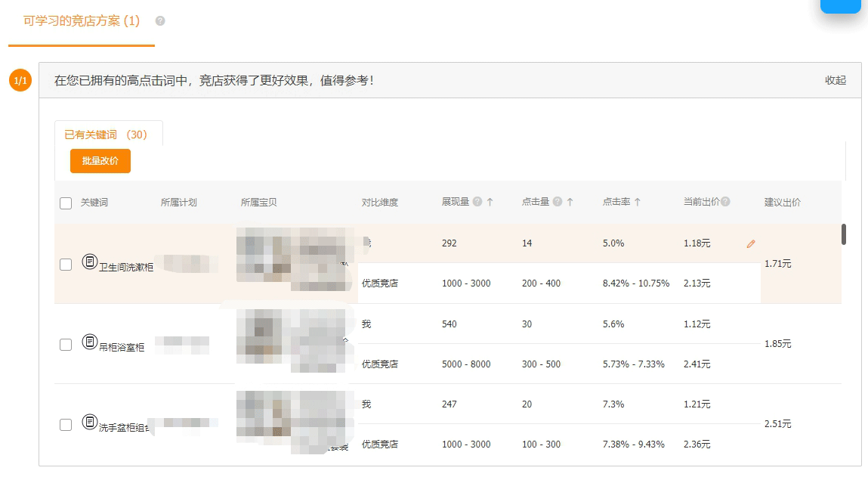Click the pencil edit icon for 1.18元 bid
Screen dimensions: 868x477
tap(751, 244)
